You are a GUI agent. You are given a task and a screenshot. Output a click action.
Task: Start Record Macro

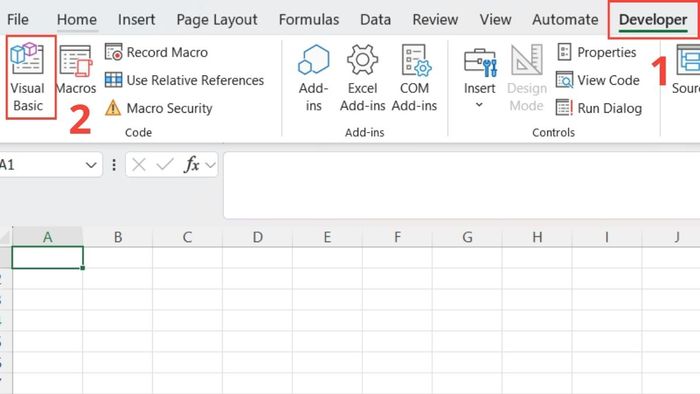156,52
